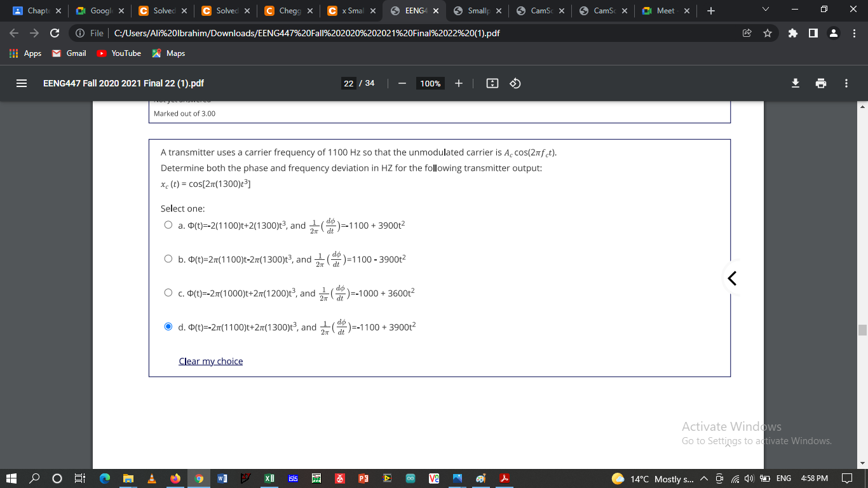Switch to the Gmail bookmark
Image resolution: width=868 pixels, height=488 pixels.
pos(69,53)
